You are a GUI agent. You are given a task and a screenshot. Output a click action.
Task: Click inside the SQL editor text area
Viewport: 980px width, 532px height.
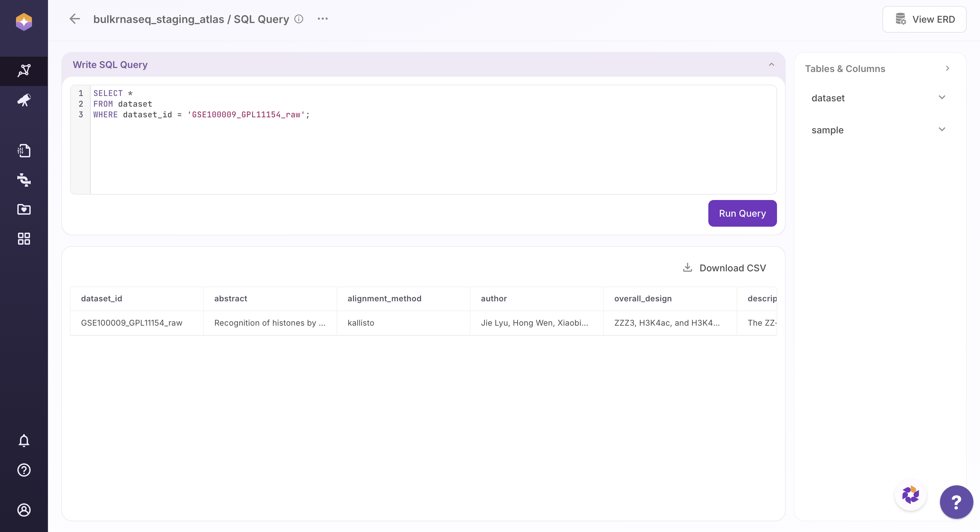point(418,152)
